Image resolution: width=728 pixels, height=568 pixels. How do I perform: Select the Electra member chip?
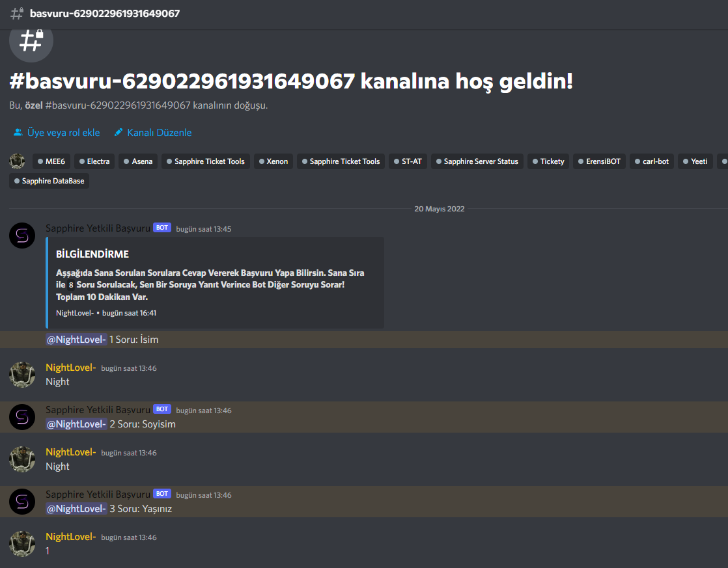94,161
